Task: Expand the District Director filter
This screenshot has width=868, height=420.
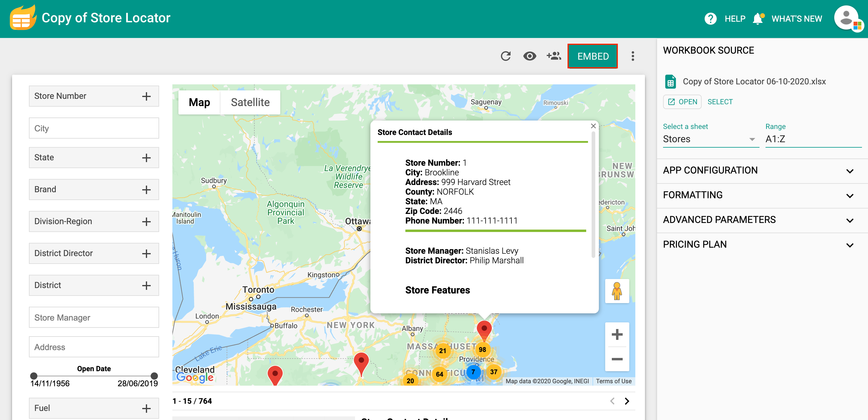Action: coord(94,253)
